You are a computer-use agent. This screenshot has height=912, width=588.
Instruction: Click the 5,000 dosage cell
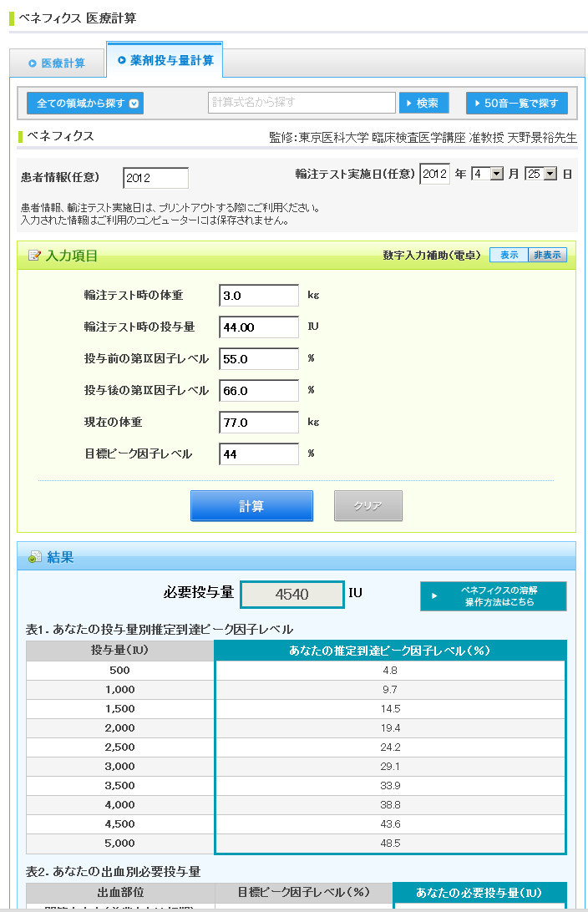pos(119,843)
